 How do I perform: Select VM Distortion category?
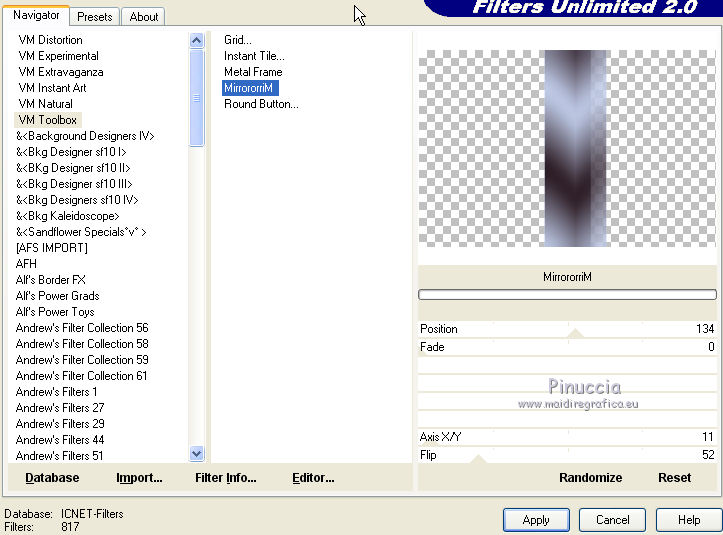pos(50,40)
